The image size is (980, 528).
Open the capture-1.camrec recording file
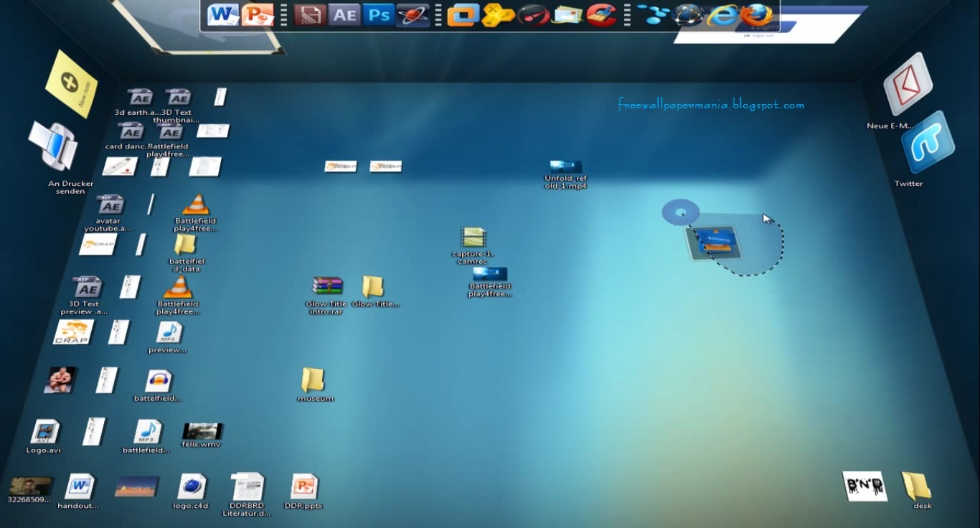(472, 238)
